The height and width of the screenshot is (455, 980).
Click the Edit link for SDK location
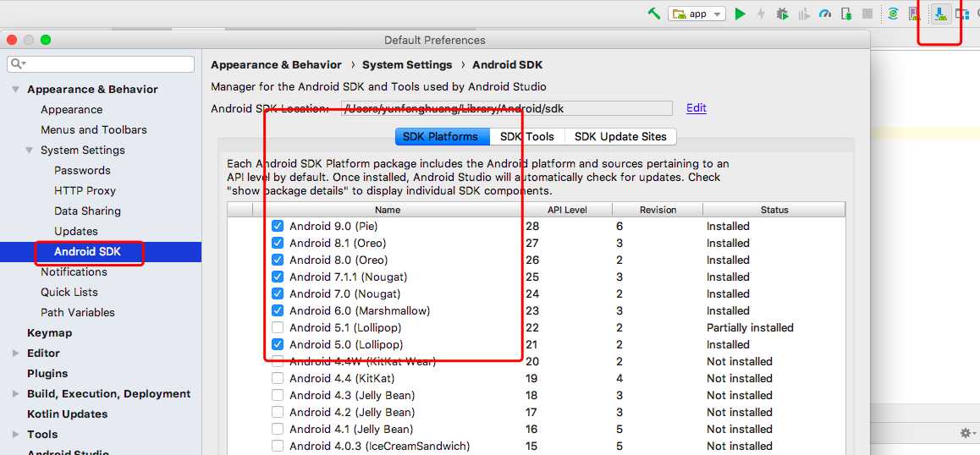pos(696,107)
